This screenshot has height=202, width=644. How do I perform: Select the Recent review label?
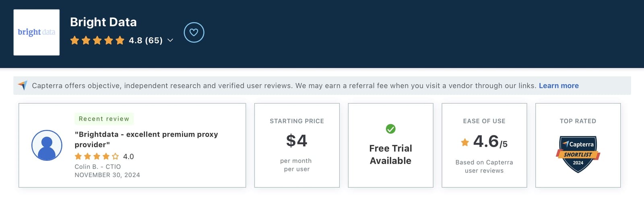pyautogui.click(x=104, y=119)
